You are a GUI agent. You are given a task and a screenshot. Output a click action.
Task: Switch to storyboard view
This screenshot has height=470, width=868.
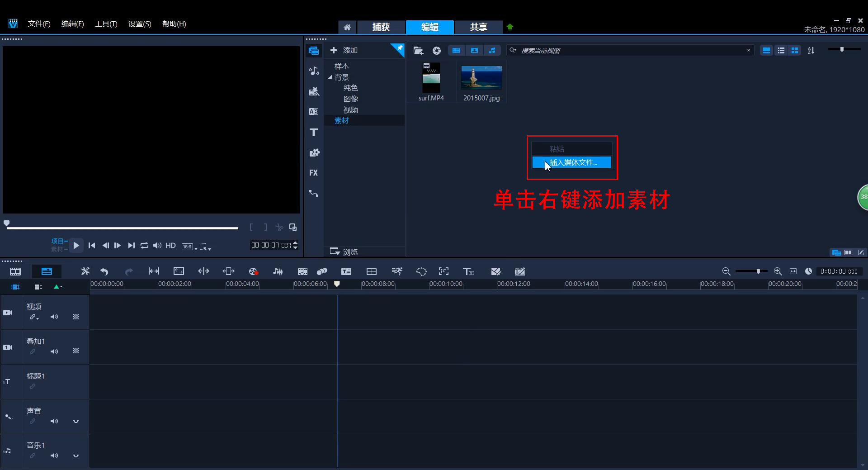click(x=15, y=271)
